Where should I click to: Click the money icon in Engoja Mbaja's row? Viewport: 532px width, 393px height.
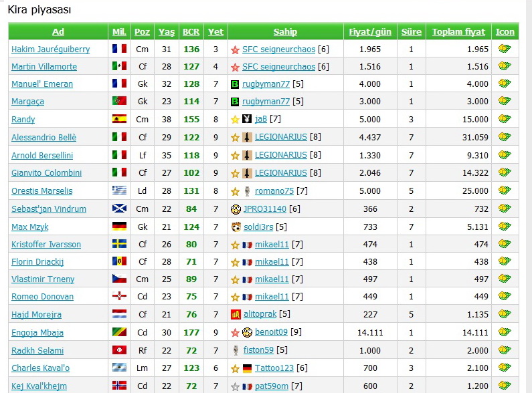click(x=505, y=332)
